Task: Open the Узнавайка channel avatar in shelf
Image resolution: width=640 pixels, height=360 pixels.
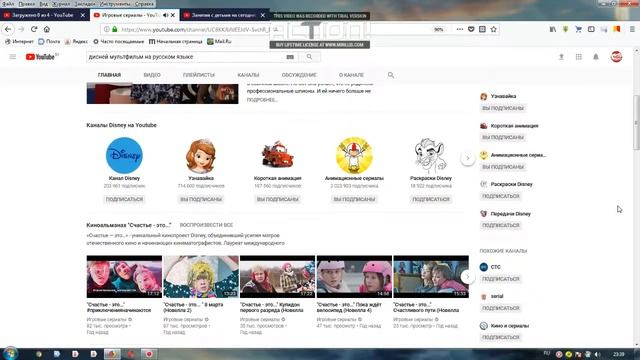Action: [x=201, y=156]
